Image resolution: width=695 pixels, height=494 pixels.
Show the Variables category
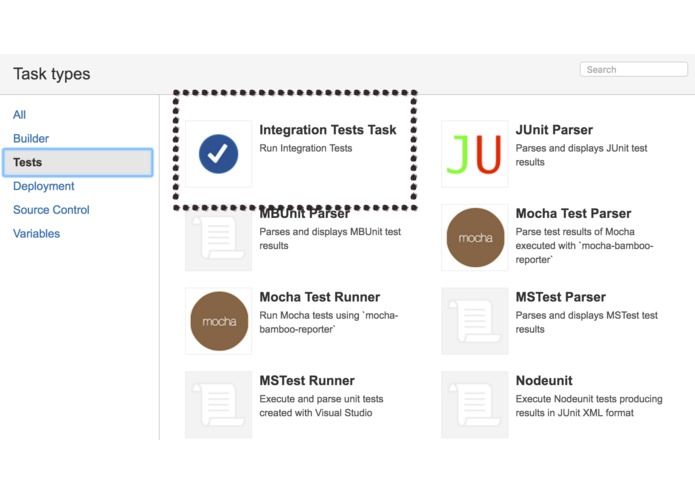[x=36, y=233]
